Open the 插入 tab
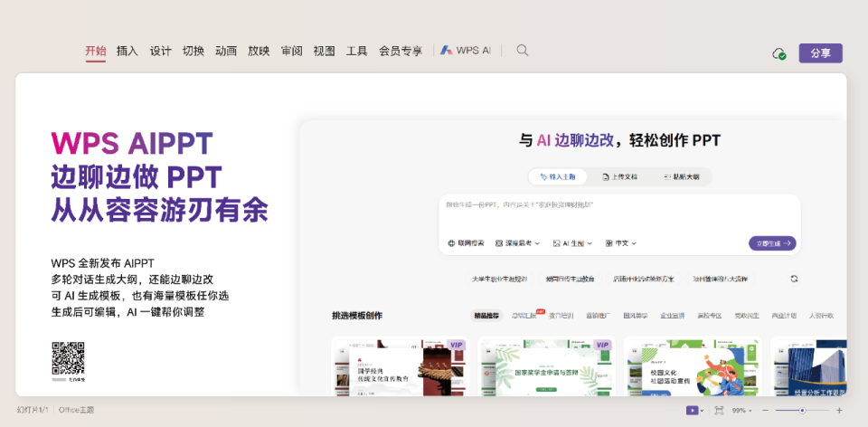This screenshot has height=427, width=868. 127,51
